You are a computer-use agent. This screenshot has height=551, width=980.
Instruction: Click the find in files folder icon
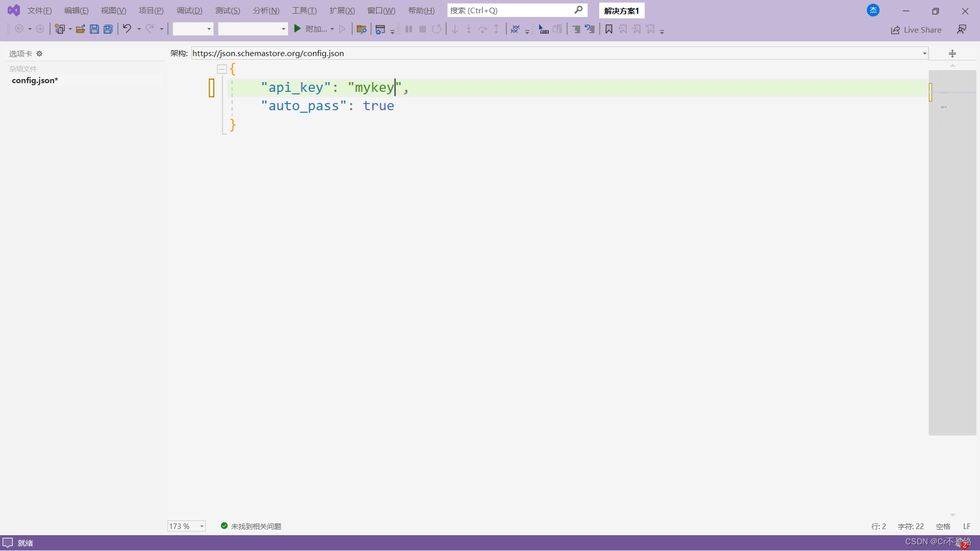(361, 29)
